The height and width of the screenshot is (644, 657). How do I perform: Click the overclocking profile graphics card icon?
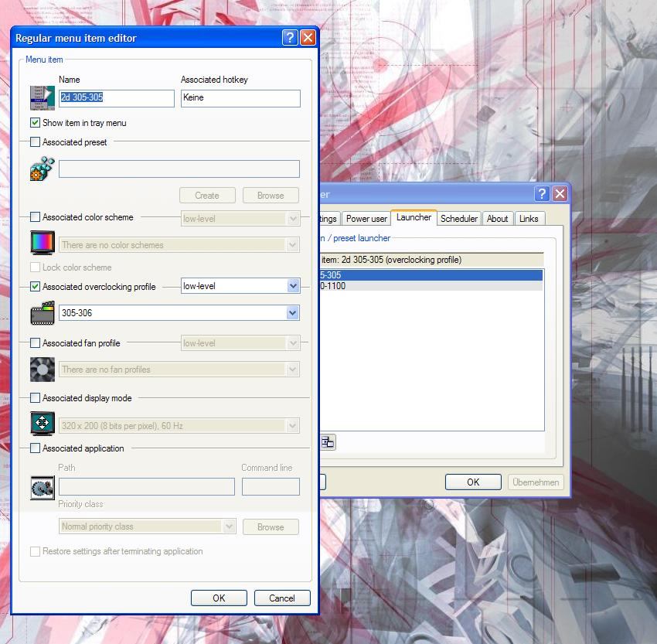click(x=43, y=313)
